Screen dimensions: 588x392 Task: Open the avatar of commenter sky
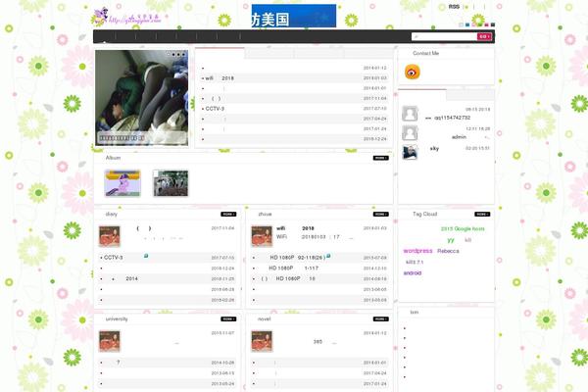(410, 152)
